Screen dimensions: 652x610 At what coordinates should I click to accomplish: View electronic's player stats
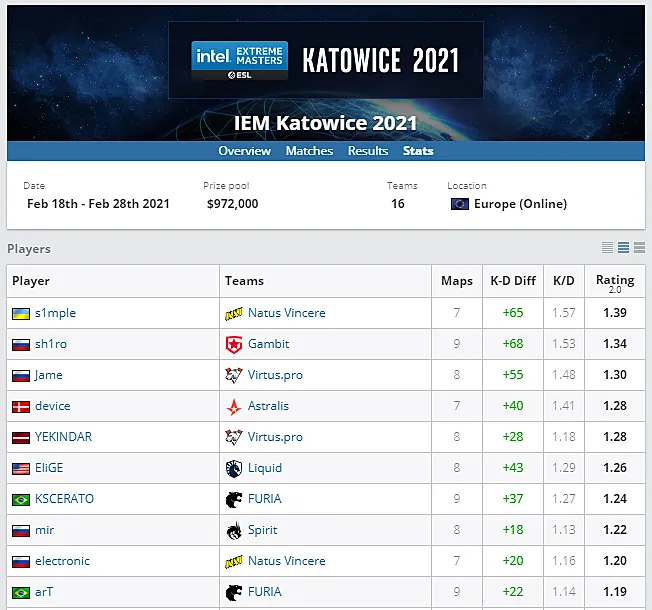tap(62, 561)
